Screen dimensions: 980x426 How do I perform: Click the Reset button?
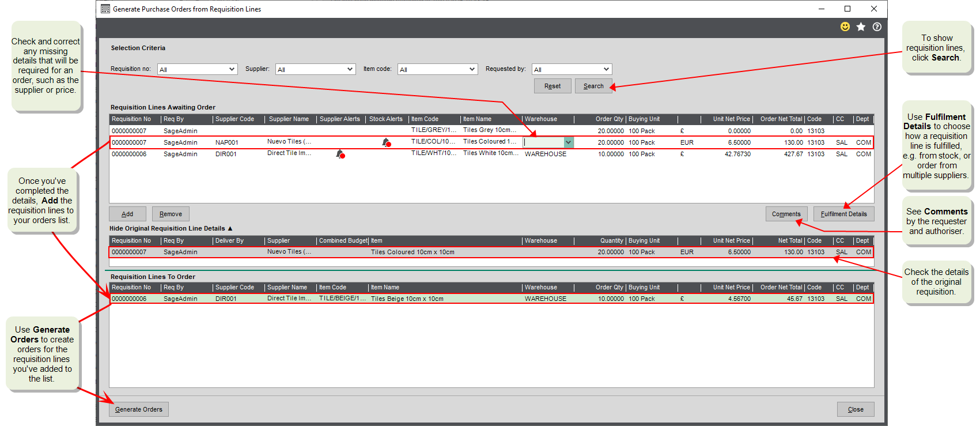click(552, 86)
